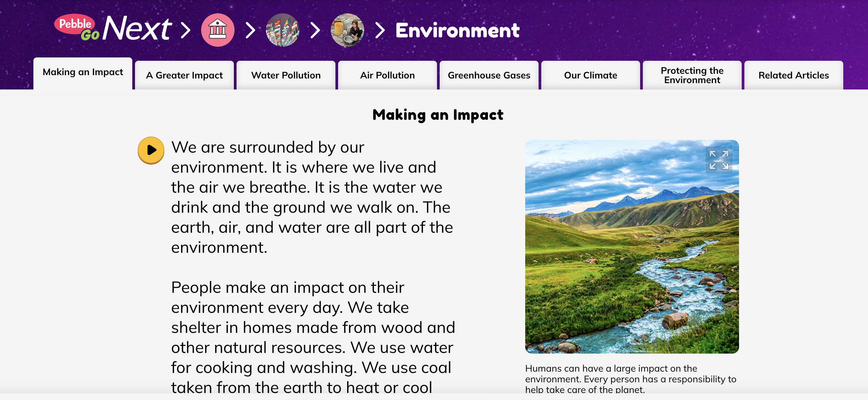Switch to the A Greater Impact tab
The height and width of the screenshot is (400, 868).
pyautogui.click(x=184, y=75)
